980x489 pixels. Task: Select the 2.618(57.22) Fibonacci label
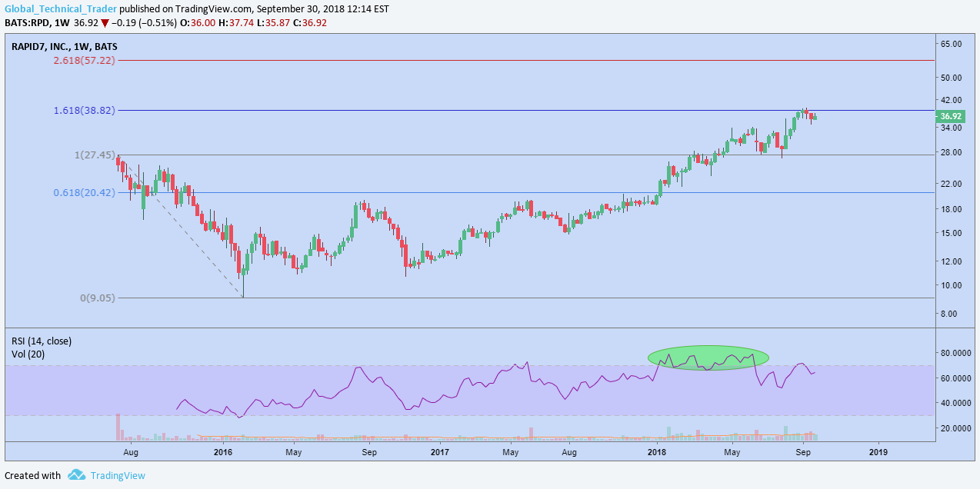point(85,60)
